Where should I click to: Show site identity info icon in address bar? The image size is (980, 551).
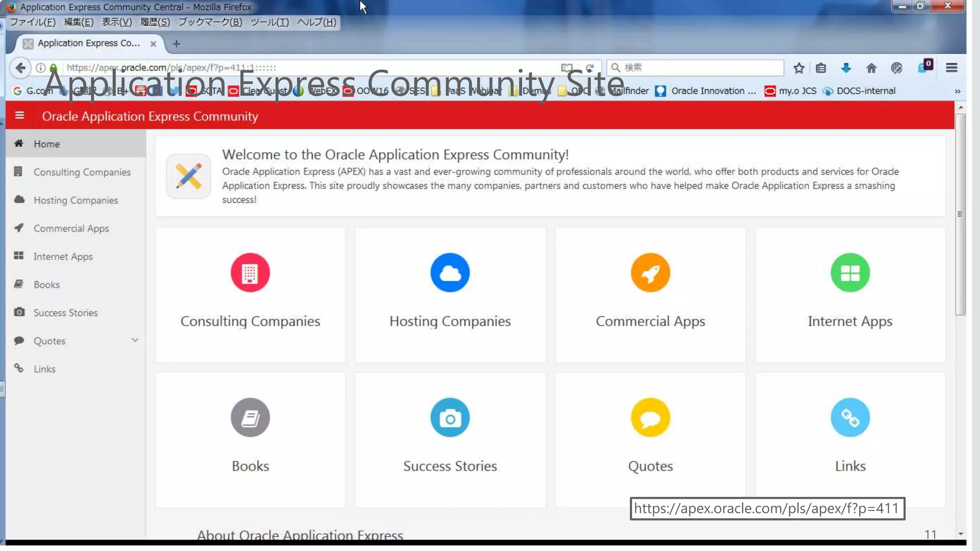pos(41,68)
